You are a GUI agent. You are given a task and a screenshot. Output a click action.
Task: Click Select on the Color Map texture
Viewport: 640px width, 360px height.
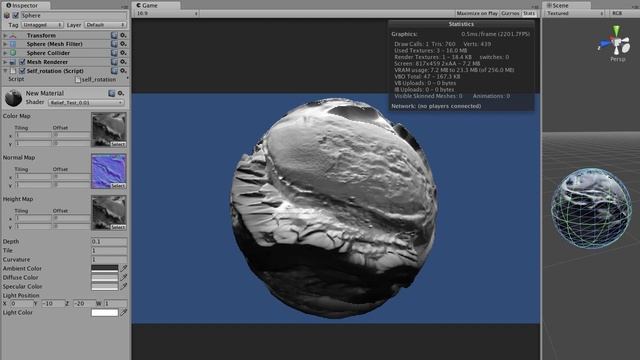pos(118,144)
